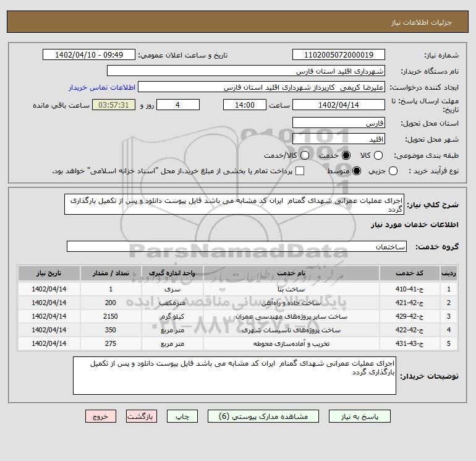Click the deadline date field 1402/04/14
This screenshot has height=461, width=476.
(339, 105)
